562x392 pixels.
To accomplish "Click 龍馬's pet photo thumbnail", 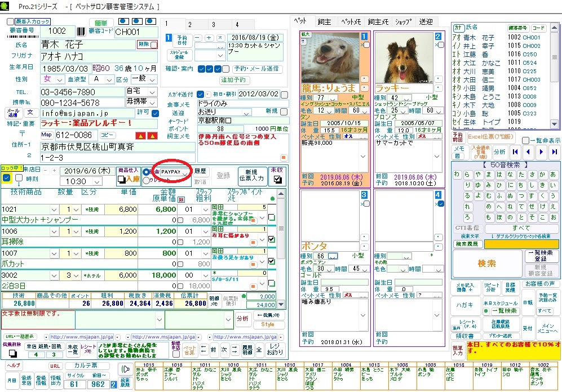I will (330, 58).
